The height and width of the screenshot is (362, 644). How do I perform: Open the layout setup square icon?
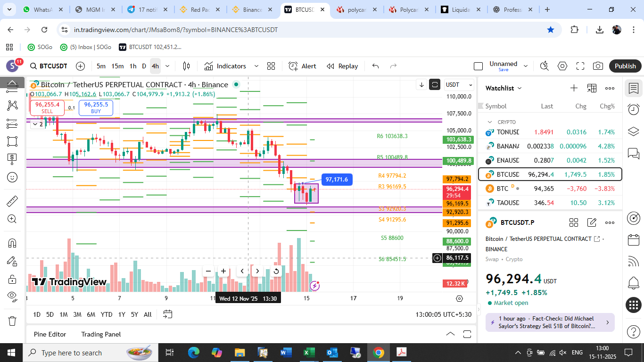tap(478, 66)
